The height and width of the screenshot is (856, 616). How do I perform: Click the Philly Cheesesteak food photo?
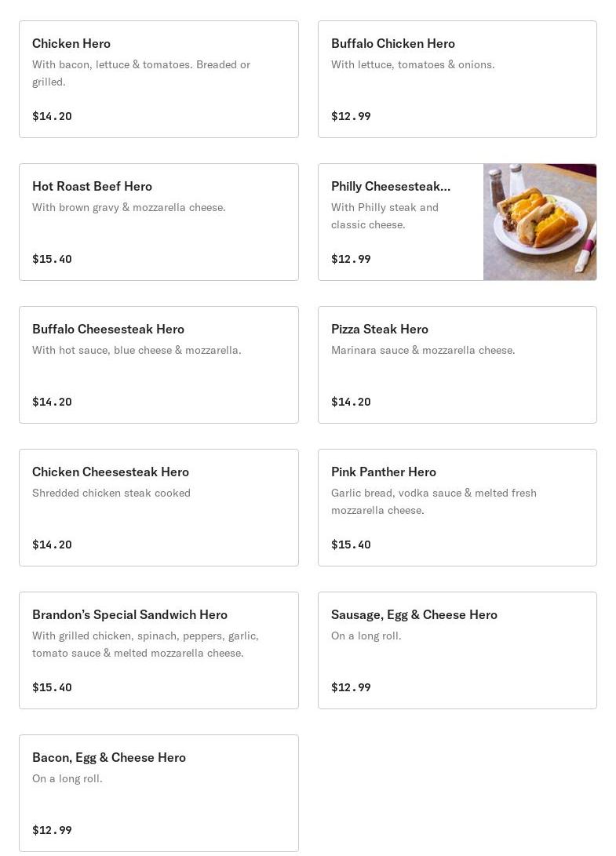(540, 222)
